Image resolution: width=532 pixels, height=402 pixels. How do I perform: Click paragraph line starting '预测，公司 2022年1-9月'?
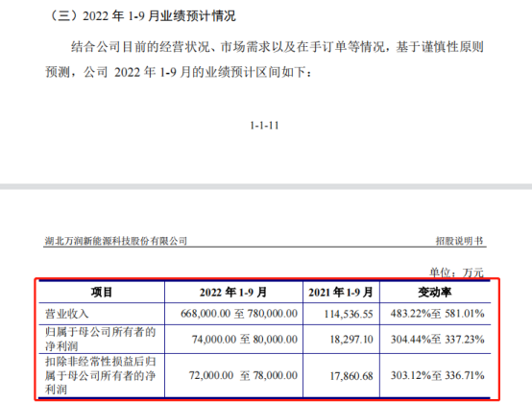(x=179, y=72)
